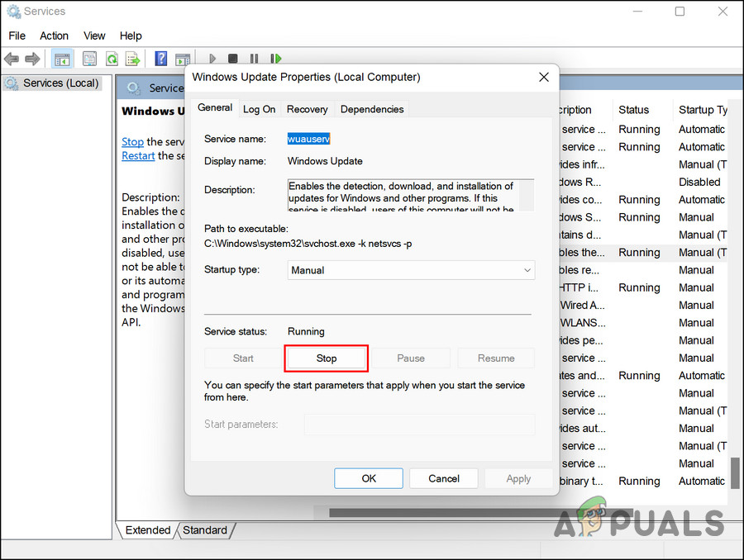Viewport: 744px width, 560px height.
Task: Maximize the Services window
Action: tap(680, 12)
